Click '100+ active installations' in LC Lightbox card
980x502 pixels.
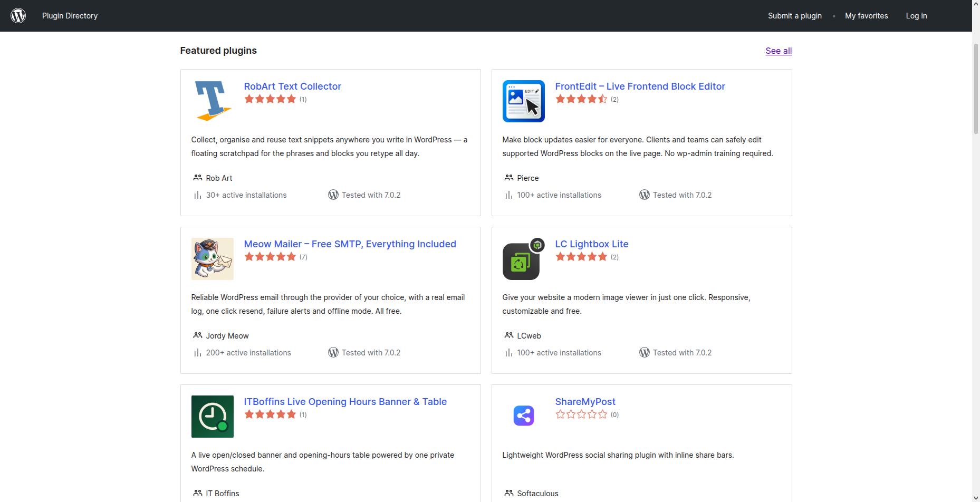point(559,353)
